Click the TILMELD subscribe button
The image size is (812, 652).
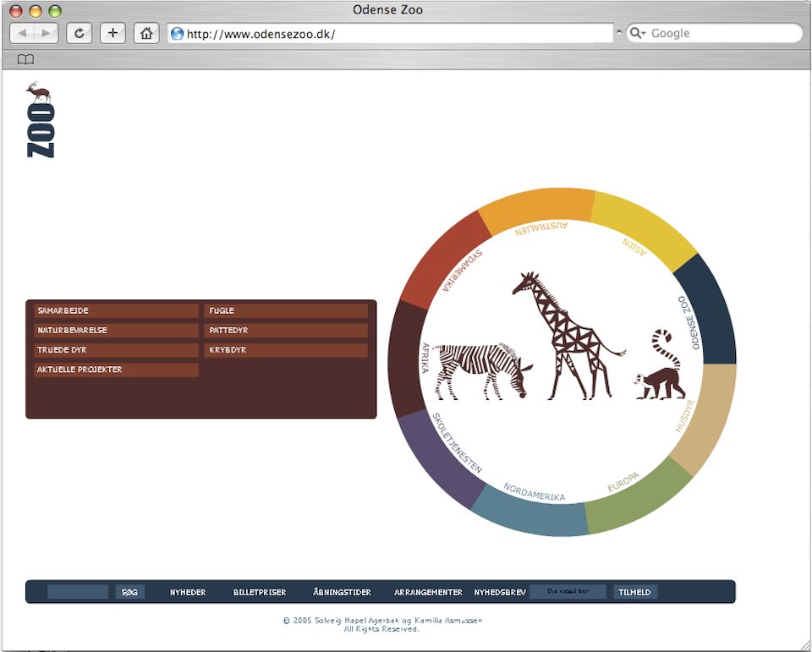tap(635, 592)
